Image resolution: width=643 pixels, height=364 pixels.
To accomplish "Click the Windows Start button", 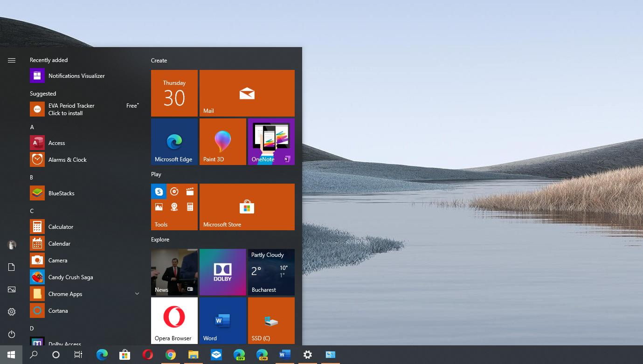I will [x=11, y=355].
